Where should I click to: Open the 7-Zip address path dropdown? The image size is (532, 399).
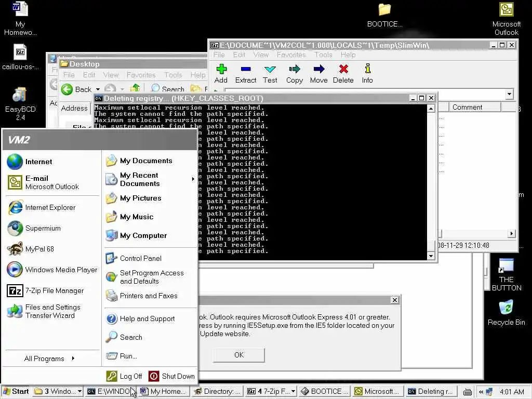[x=509, y=94]
